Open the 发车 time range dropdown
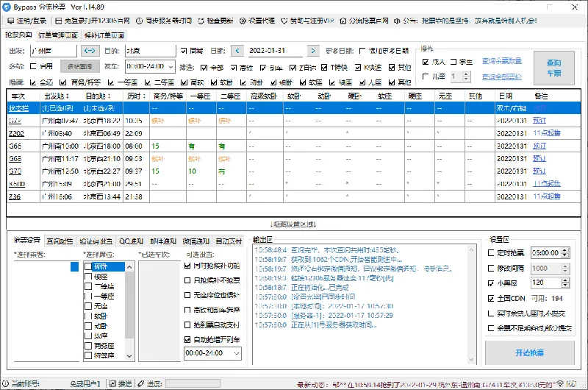Screen dimensions: 588x390 (171, 66)
